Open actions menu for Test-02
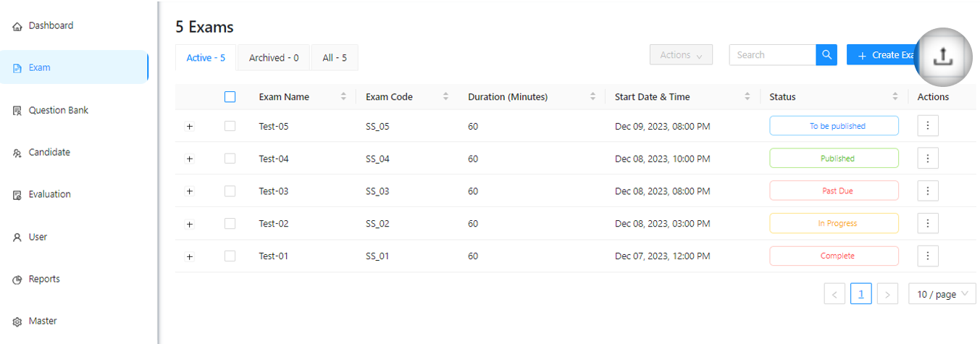Viewport: 980px width, 344px height. (928, 223)
